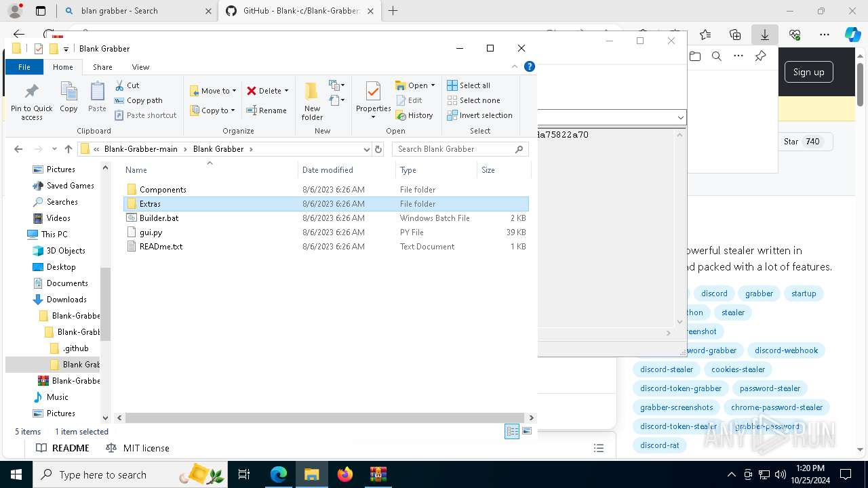Click the cookies-stealer topic tag
The height and width of the screenshot is (488, 868).
pos(738,369)
